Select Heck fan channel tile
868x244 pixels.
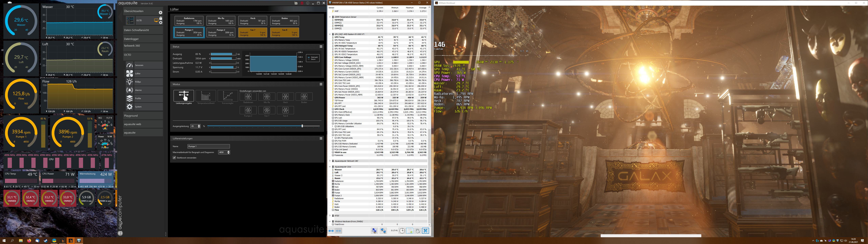pyautogui.click(x=253, y=21)
